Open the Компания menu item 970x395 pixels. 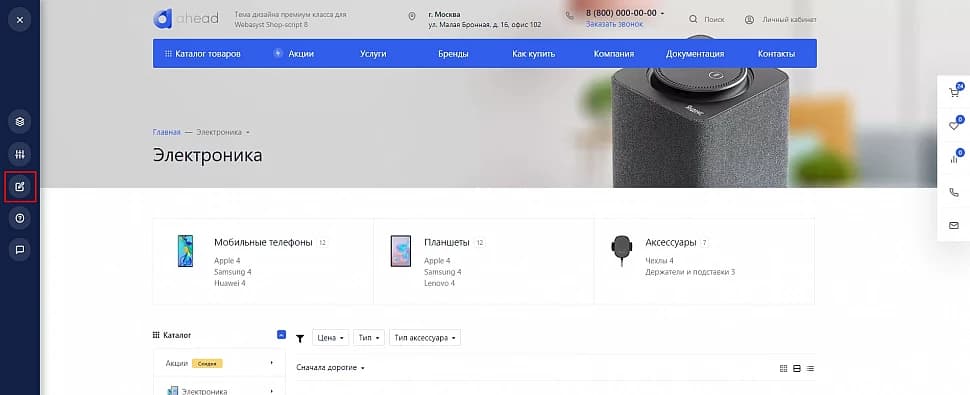(614, 54)
